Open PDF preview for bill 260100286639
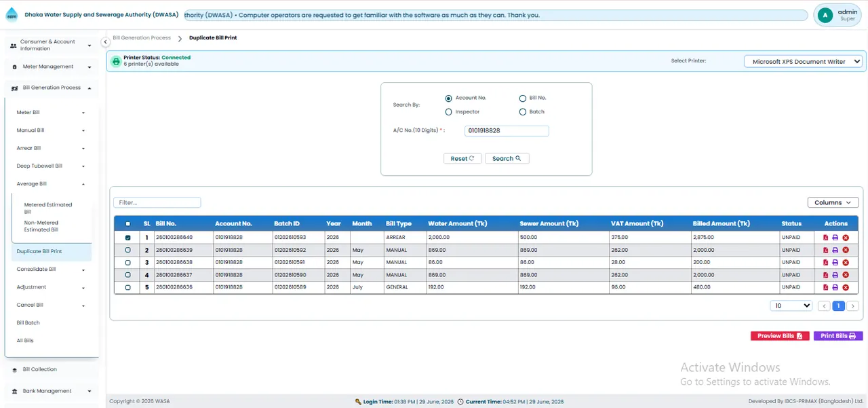 pyautogui.click(x=825, y=250)
